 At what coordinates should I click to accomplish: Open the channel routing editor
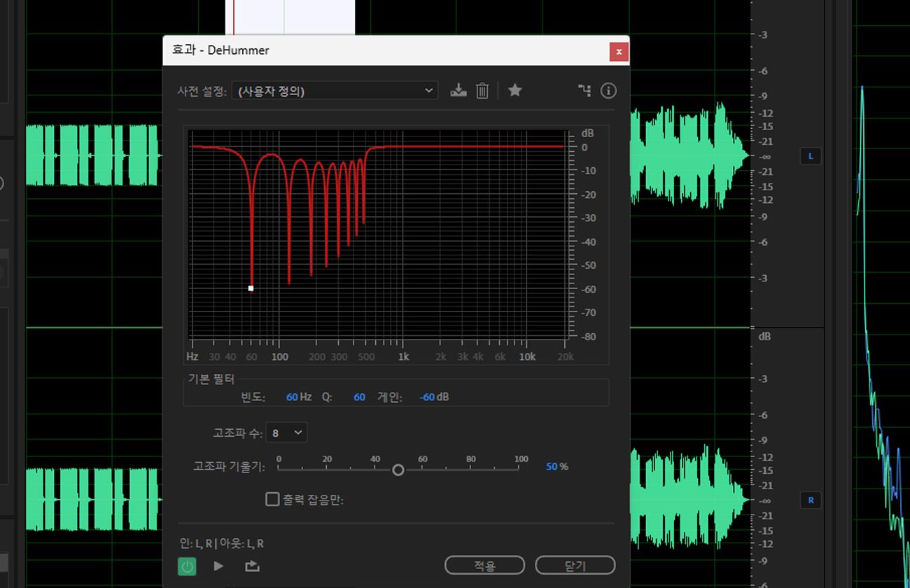[584, 90]
